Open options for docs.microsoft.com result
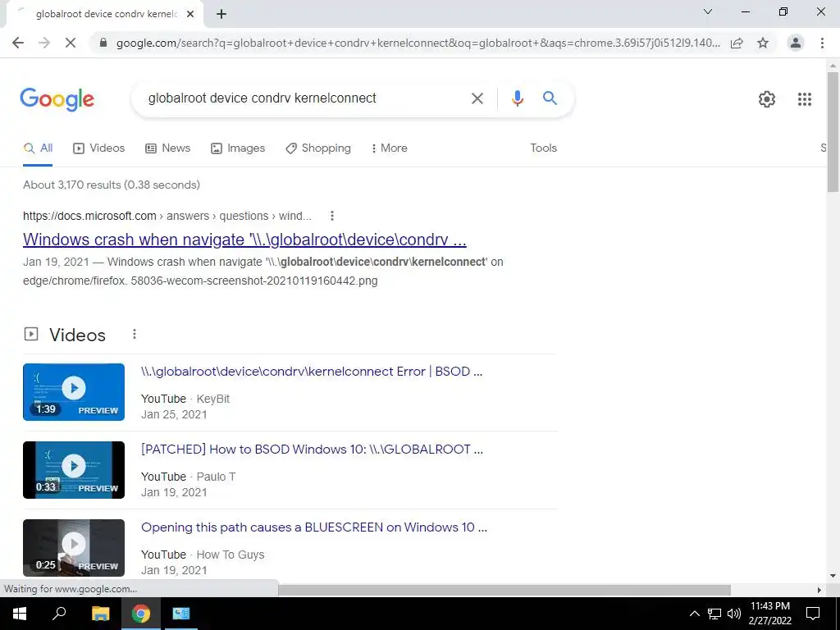This screenshot has width=840, height=630. (332, 216)
